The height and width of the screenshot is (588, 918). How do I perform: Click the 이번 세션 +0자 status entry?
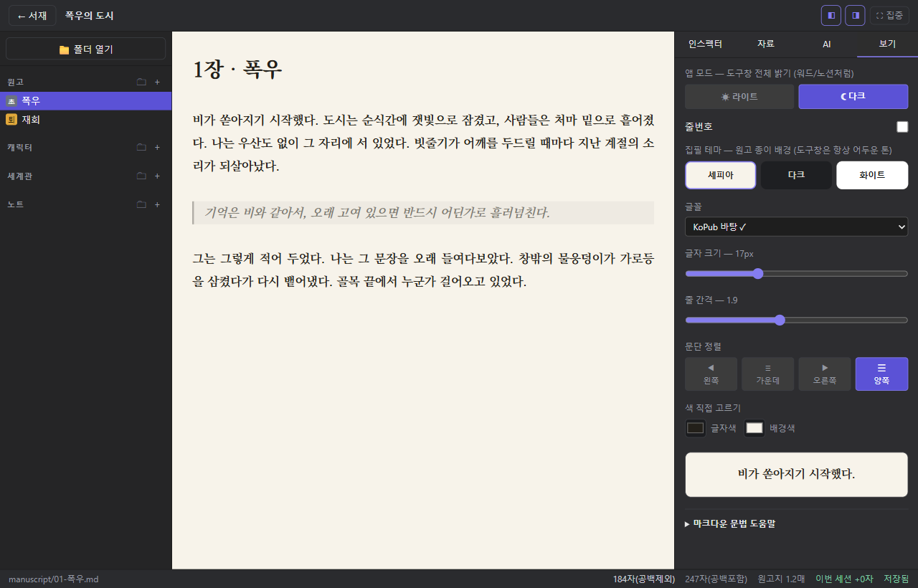click(844, 579)
